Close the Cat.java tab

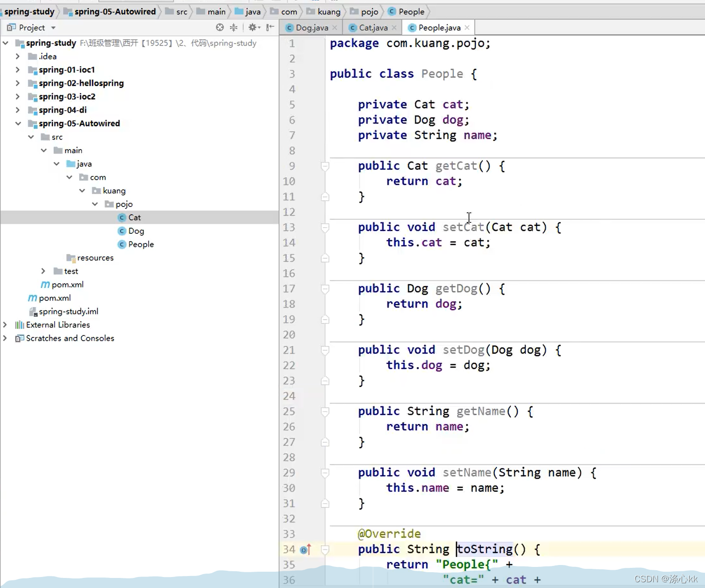point(394,28)
